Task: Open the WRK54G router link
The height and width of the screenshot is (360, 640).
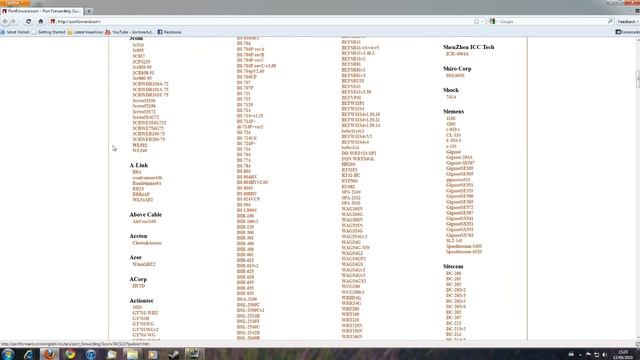Action: click(x=351, y=303)
